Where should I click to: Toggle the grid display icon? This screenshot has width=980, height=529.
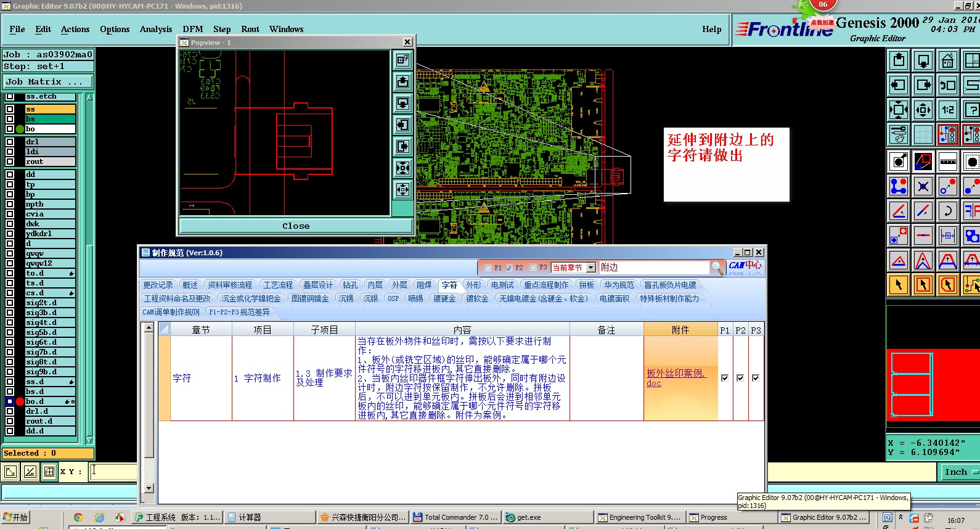pyautogui.click(x=923, y=134)
